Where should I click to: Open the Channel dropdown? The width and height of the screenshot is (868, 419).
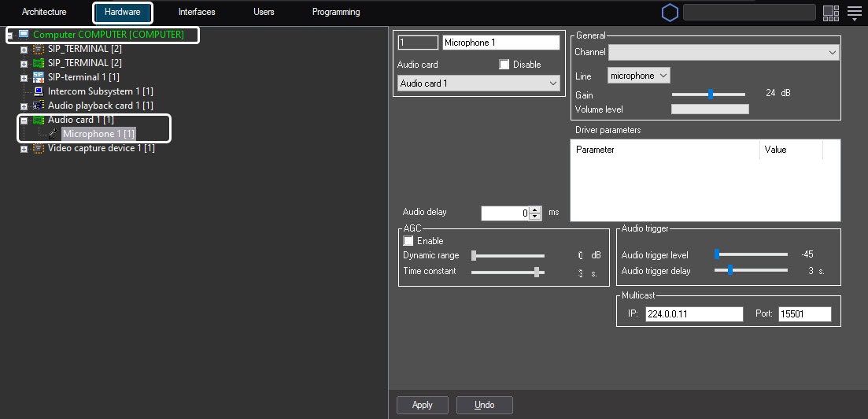coord(723,52)
